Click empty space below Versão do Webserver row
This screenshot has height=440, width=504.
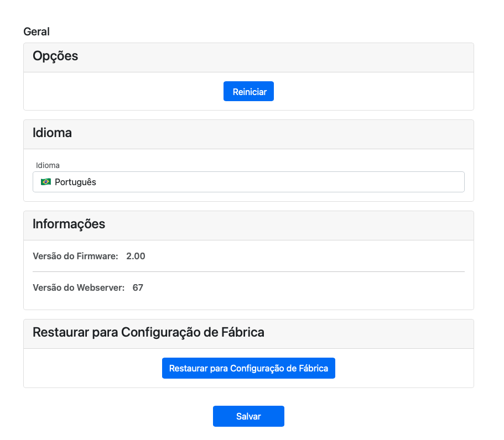pyautogui.click(x=248, y=302)
